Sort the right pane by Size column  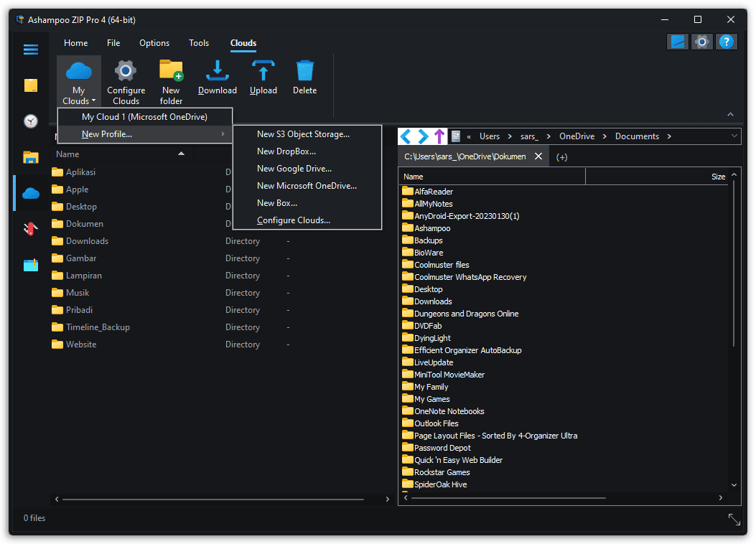point(657,177)
